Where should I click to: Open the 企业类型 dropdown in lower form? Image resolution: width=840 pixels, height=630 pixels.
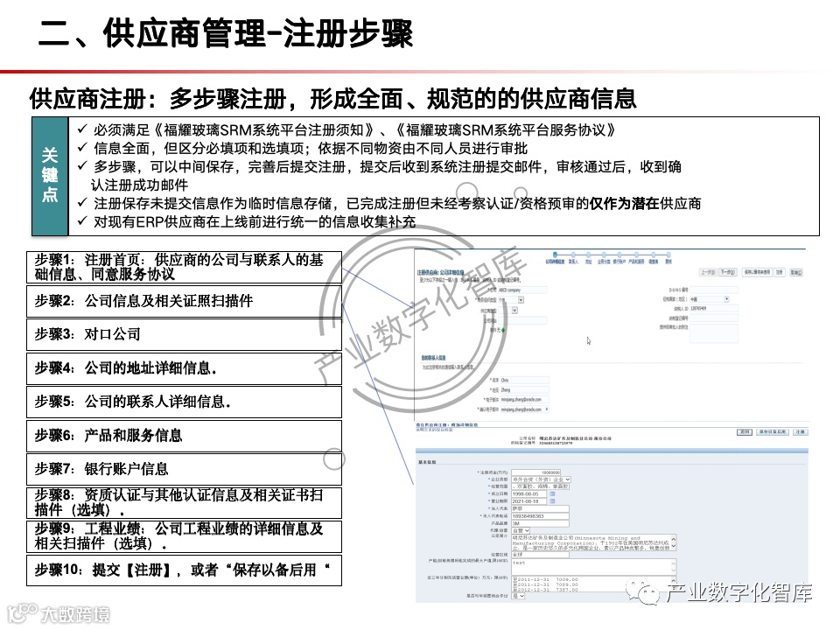(x=542, y=479)
